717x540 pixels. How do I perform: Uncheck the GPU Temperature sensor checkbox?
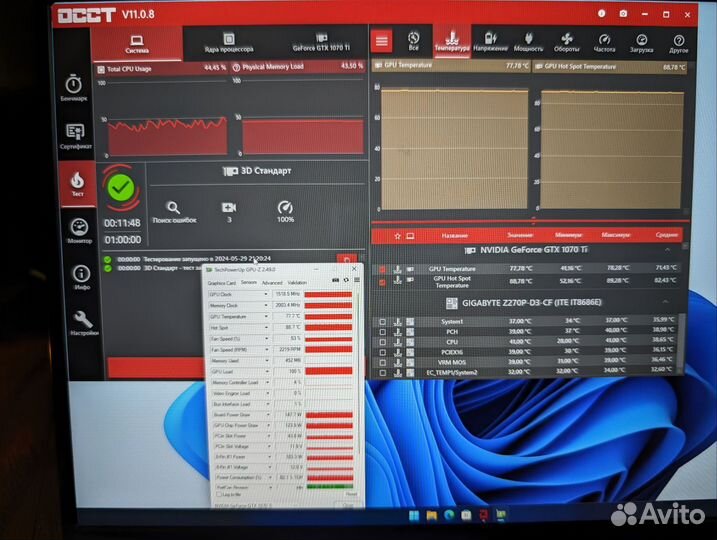[381, 269]
